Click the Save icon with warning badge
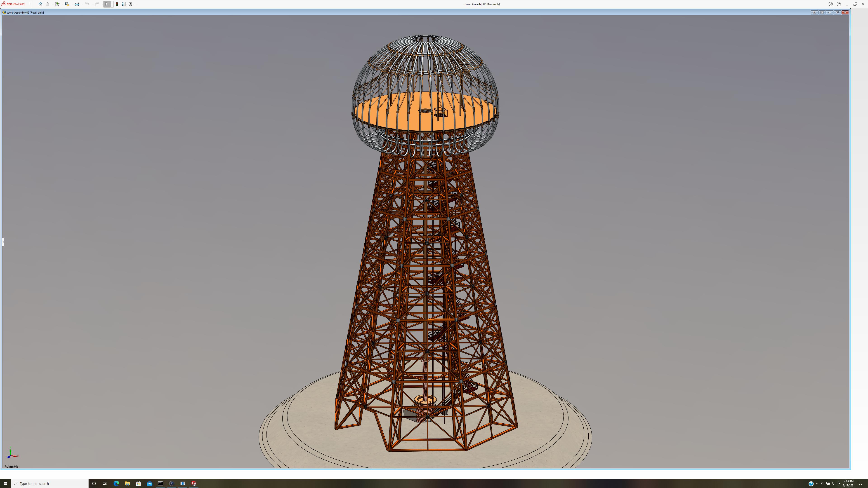 67,4
